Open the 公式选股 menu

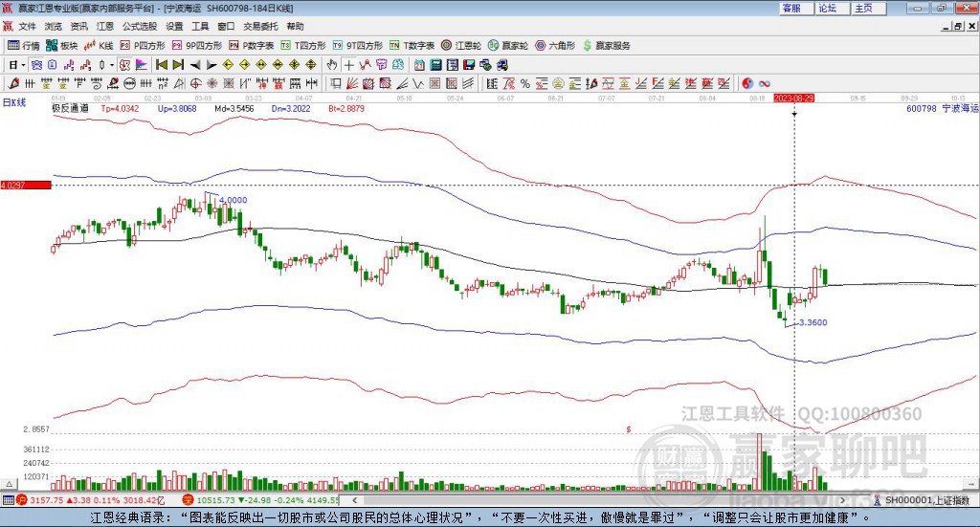[x=140, y=26]
